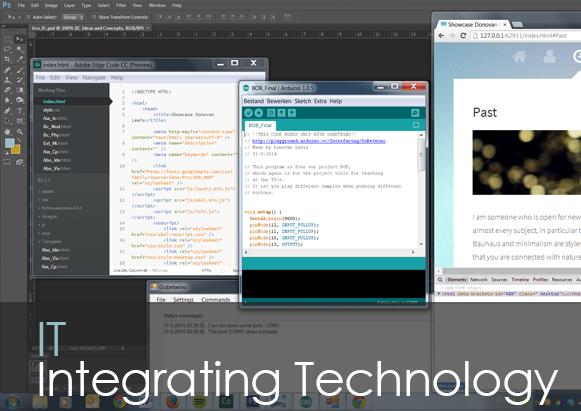Click the home icon on the Showcase webpage
The image size is (581, 411).
pos(519,56)
